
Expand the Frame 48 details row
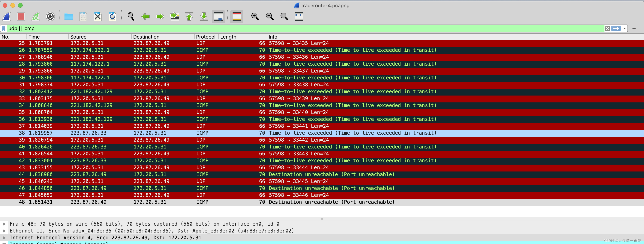click(x=4, y=224)
